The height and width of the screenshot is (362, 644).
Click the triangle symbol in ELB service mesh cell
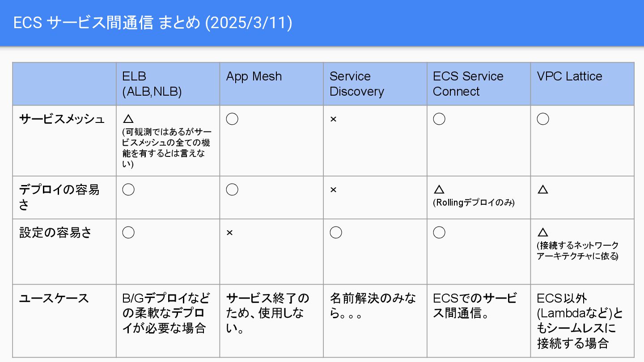(x=128, y=119)
